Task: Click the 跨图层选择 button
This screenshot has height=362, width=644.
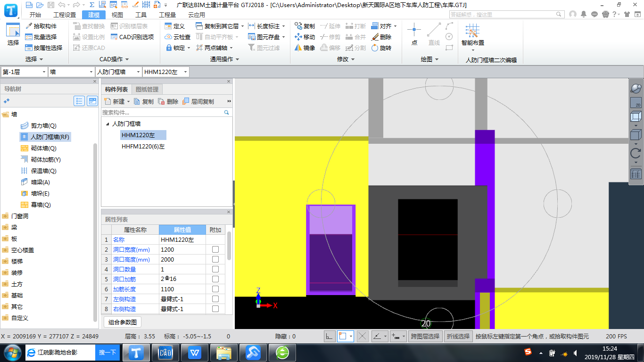Action: tap(425, 336)
